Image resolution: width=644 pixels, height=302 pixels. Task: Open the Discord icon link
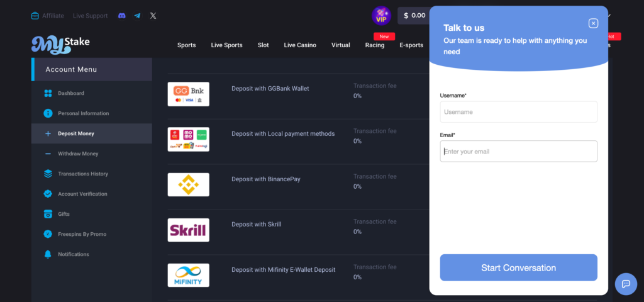click(x=121, y=16)
